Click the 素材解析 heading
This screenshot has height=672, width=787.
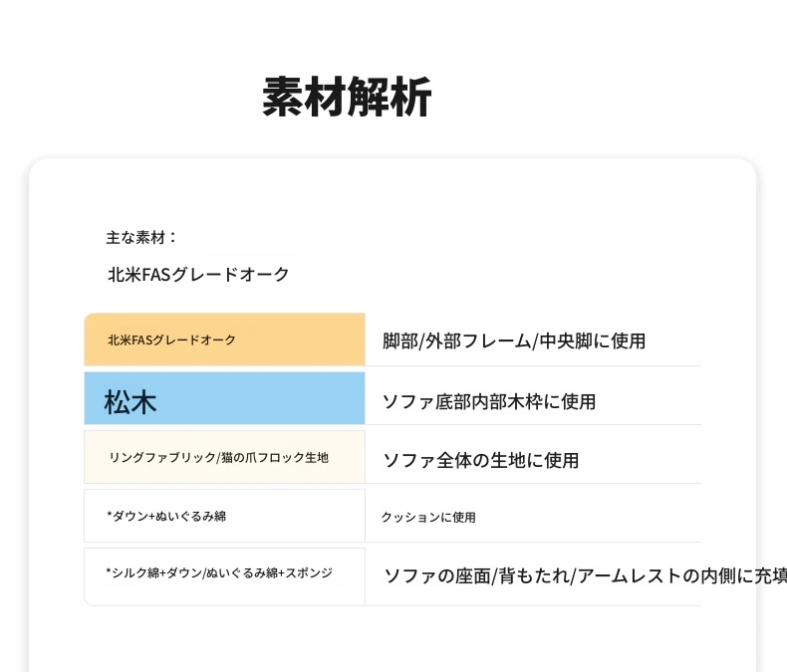pos(347,97)
